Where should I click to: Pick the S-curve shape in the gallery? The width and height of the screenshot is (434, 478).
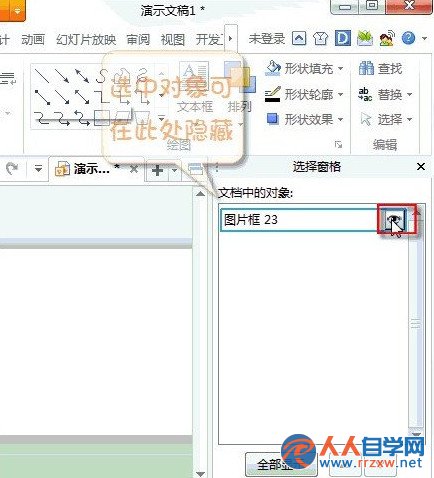tap(101, 76)
